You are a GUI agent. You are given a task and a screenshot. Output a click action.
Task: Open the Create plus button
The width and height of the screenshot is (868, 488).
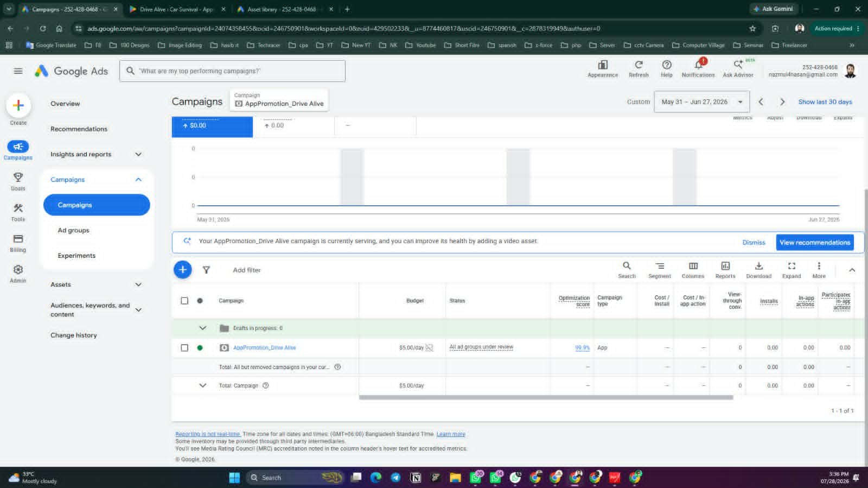pyautogui.click(x=18, y=105)
